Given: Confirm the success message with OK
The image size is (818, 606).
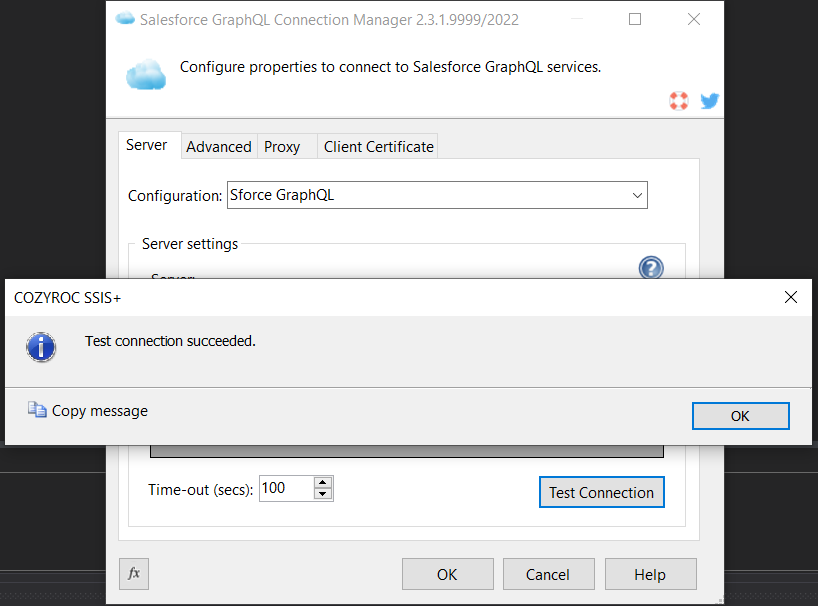Looking at the screenshot, I should [740, 416].
